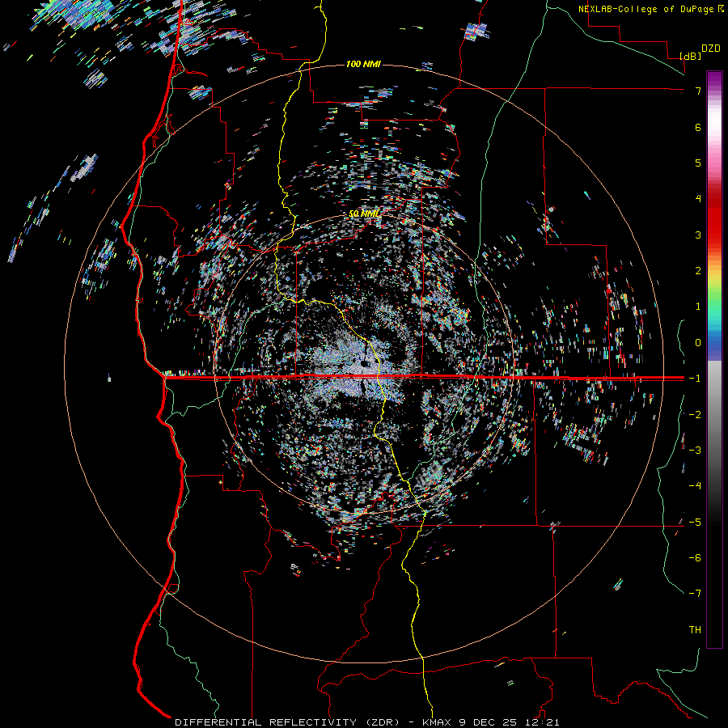
Task: Click the -6 value on the scale
Action: coord(695,558)
